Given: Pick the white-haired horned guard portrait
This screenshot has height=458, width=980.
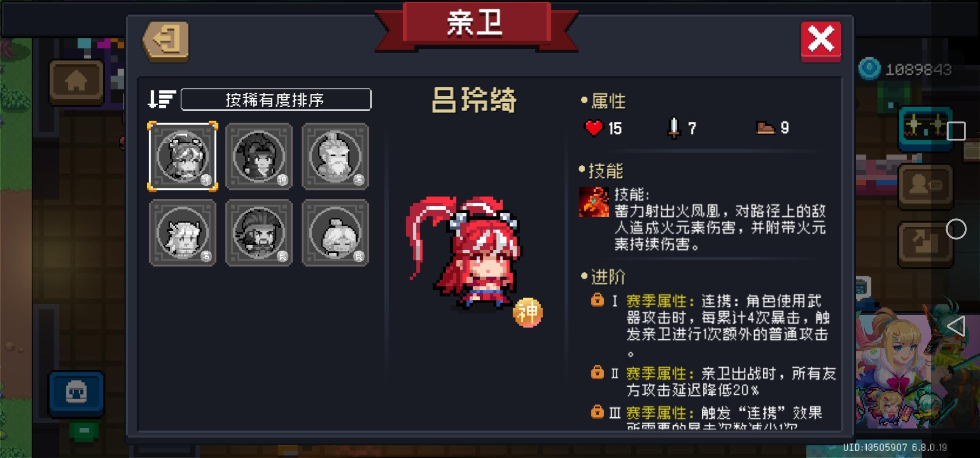Looking at the screenshot, I should click(183, 233).
